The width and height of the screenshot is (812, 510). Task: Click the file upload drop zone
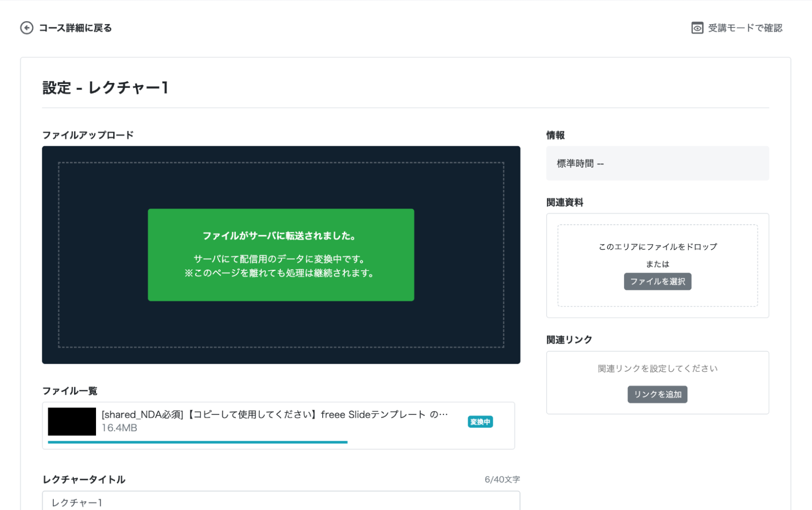[281, 255]
